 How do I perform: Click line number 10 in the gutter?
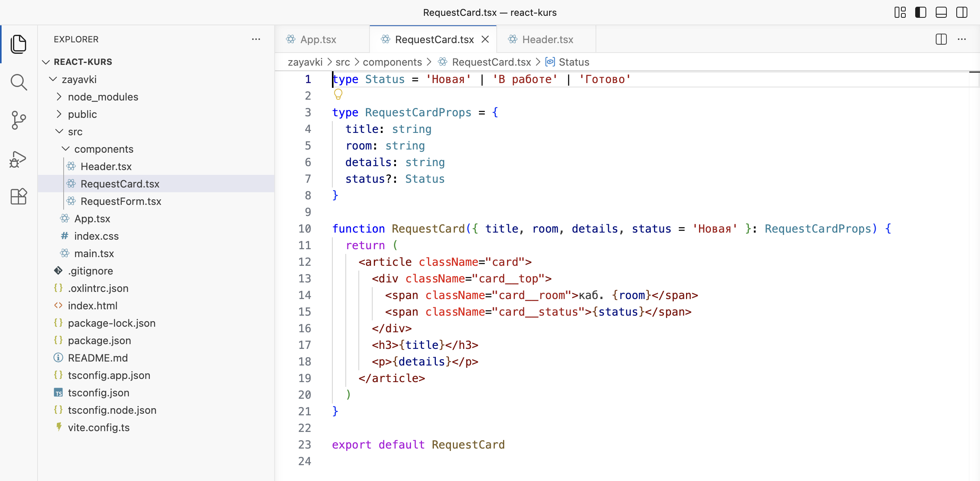(x=305, y=229)
